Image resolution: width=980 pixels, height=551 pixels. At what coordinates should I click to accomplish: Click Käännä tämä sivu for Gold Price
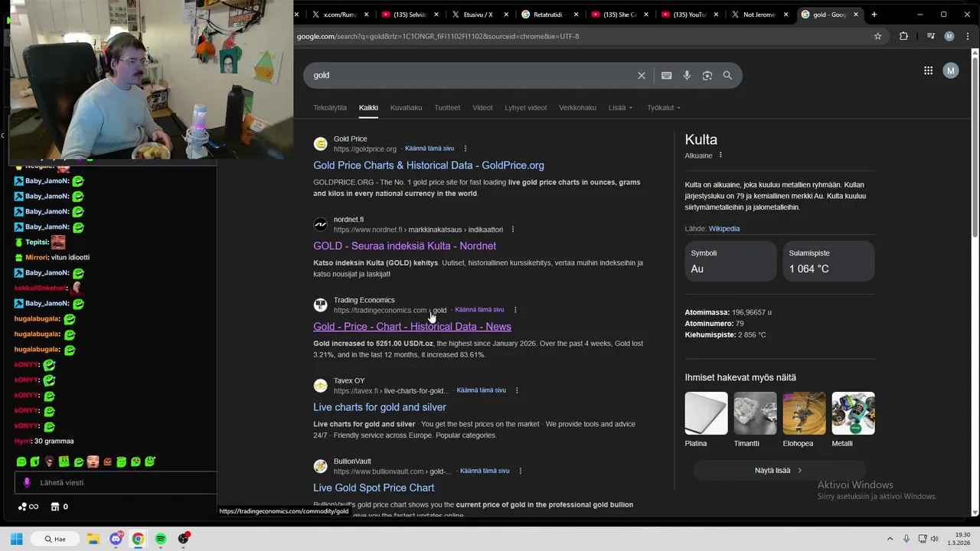coord(430,148)
